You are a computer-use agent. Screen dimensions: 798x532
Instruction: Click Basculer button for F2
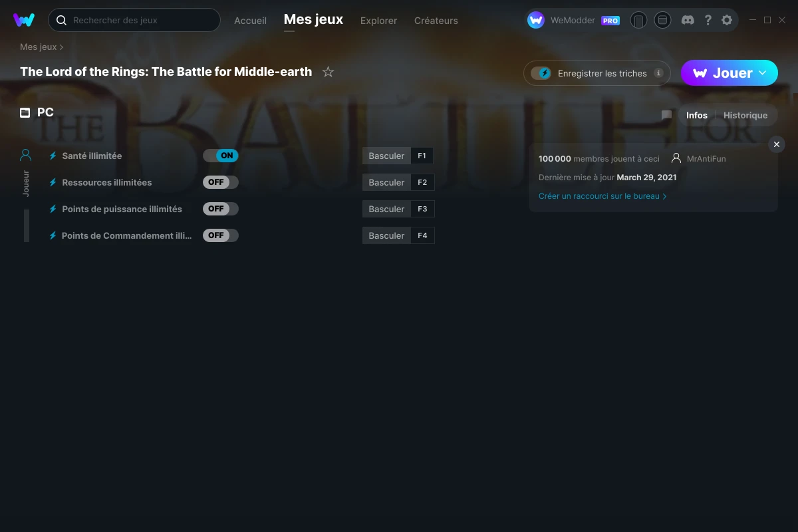(386, 182)
